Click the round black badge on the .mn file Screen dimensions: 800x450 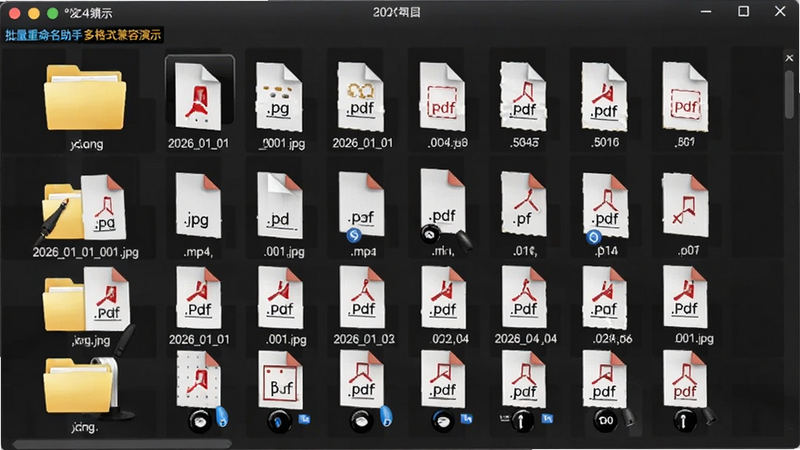[x=430, y=234]
